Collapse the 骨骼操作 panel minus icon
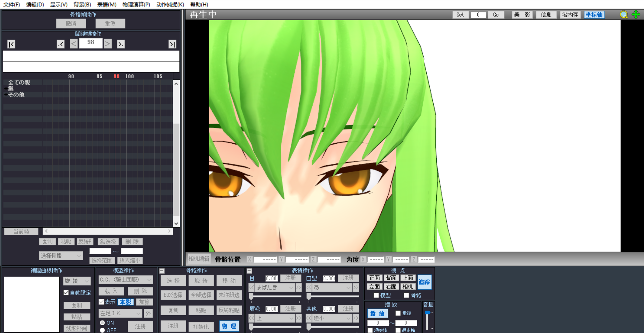 (162, 271)
